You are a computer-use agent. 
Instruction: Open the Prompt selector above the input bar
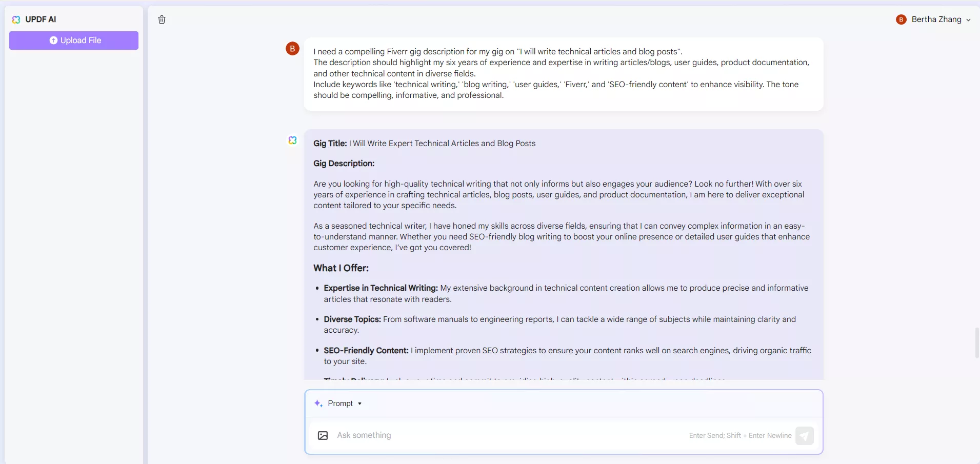coord(338,404)
